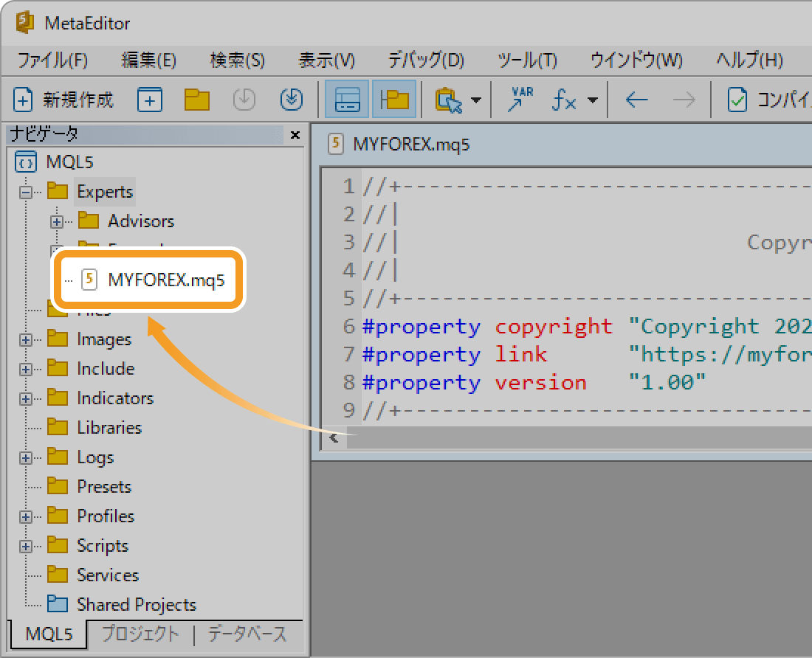This screenshot has width=812, height=658.
Task: Open the 検索(S) menu
Action: click(237, 60)
